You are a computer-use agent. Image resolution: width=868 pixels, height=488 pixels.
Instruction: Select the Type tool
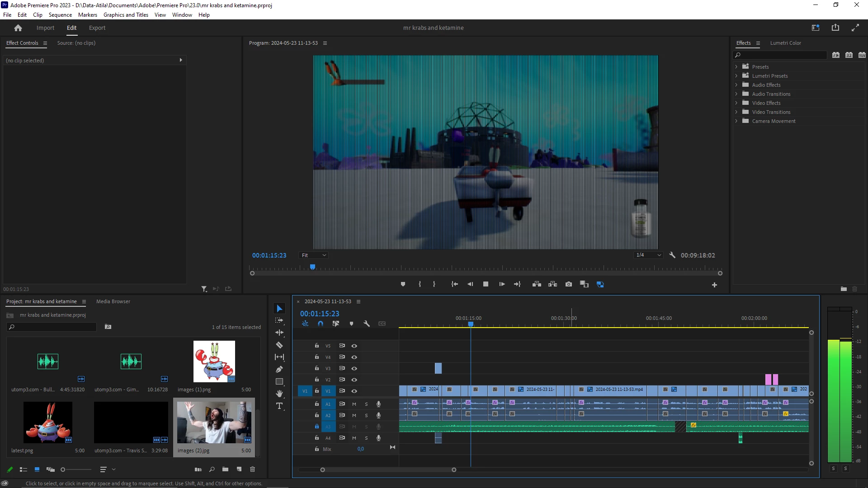(279, 406)
